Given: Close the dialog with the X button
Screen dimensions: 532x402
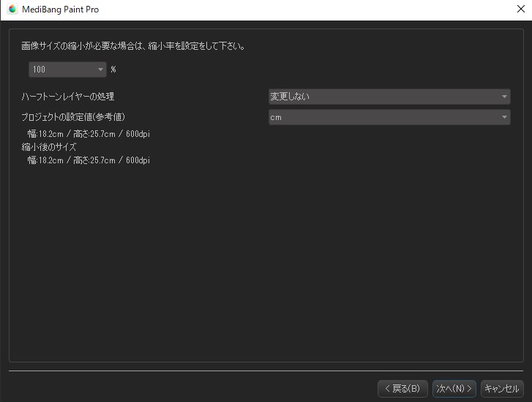Looking at the screenshot, I should 520,10.
